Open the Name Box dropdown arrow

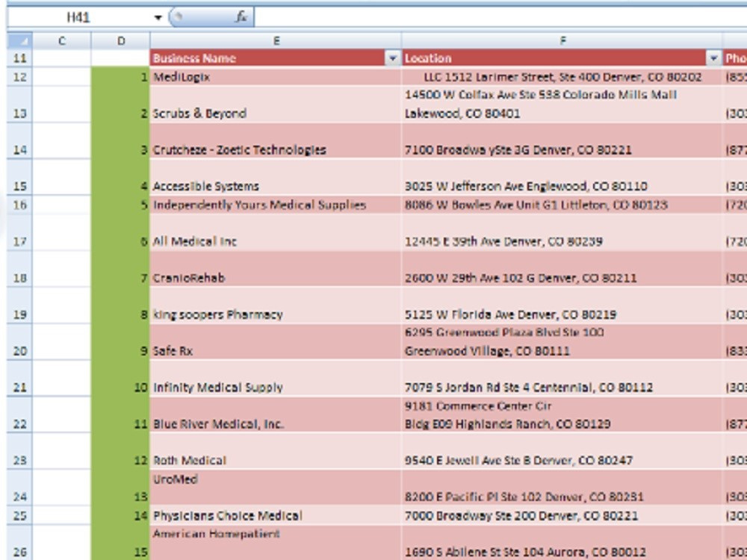pyautogui.click(x=158, y=18)
